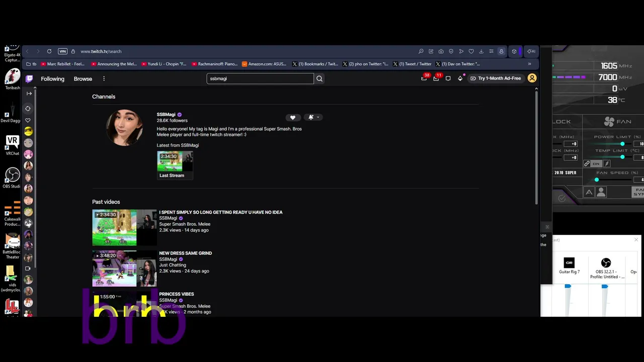Screen dimensions: 644x362
Task: Select Guitar Rig 7 in volume mixer
Action: click(569, 266)
